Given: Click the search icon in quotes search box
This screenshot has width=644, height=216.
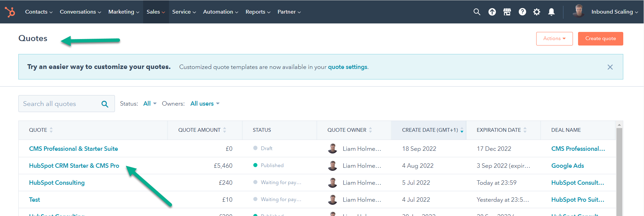Looking at the screenshot, I should (x=105, y=104).
